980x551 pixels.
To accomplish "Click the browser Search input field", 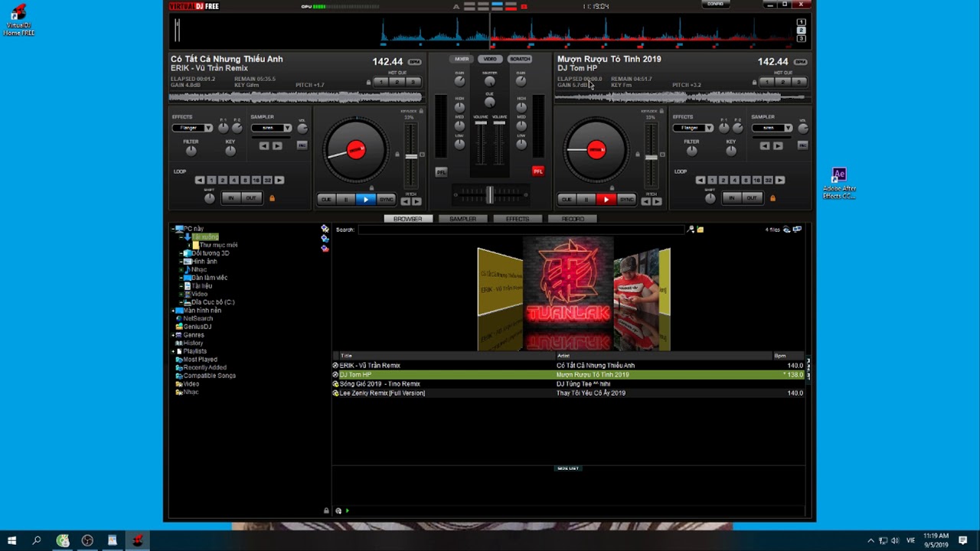I will 521,230.
